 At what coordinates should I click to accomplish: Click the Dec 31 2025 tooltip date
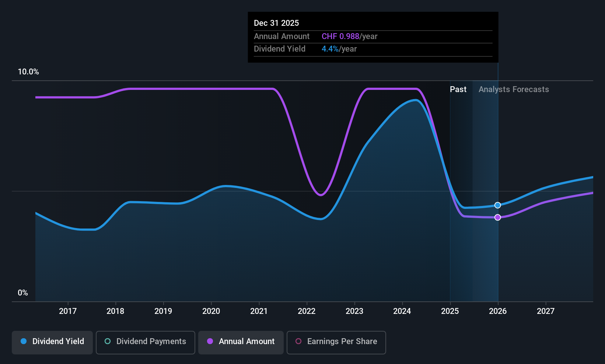click(x=276, y=23)
